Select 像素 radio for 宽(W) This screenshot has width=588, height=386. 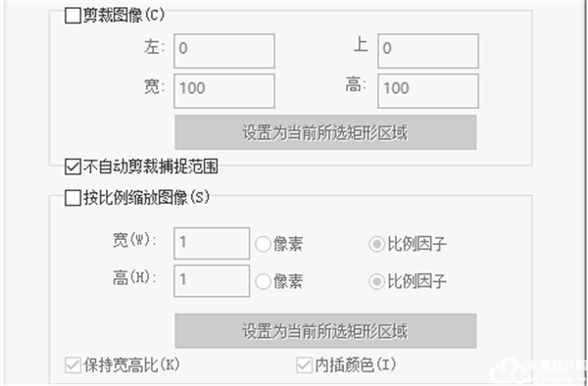point(264,244)
